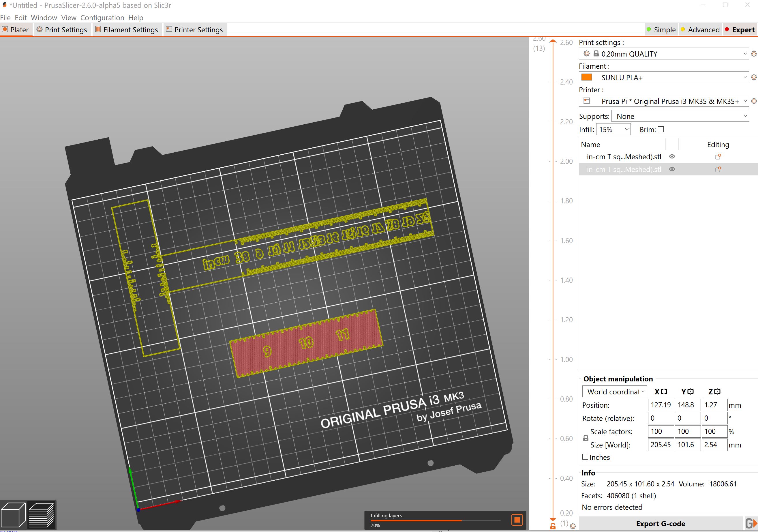
Task: Switch to sliced preview layers icon
Action: pos(41,514)
